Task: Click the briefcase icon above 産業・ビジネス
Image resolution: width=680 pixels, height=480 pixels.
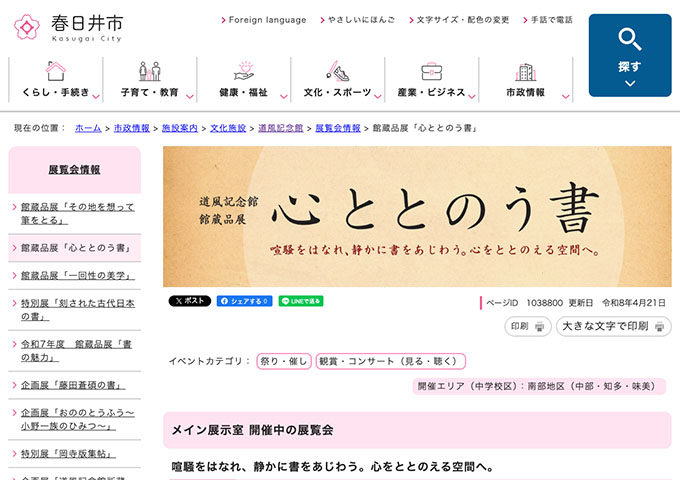Action: 432,71
